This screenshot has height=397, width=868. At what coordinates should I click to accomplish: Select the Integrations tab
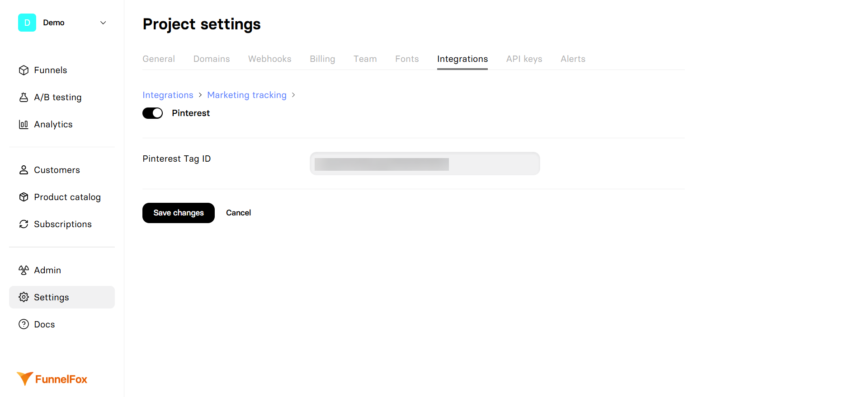click(462, 59)
